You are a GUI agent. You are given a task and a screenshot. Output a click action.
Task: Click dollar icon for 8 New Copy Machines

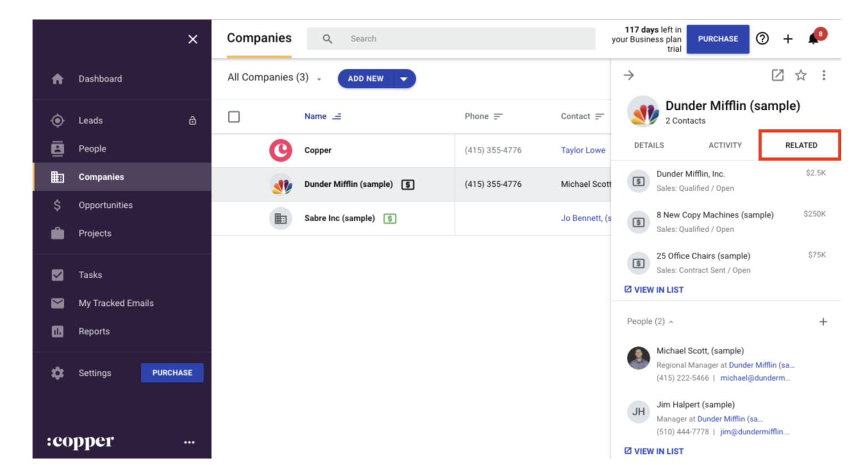tap(639, 222)
